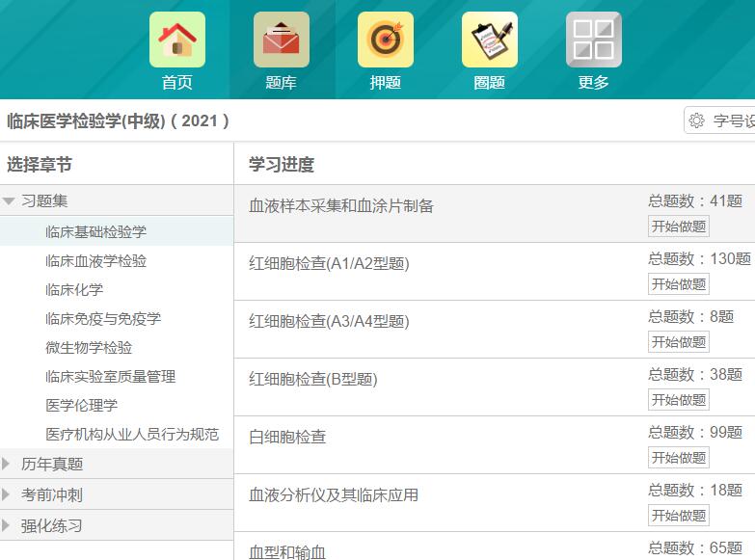The width and height of the screenshot is (755, 560).
Task: Click the 血型和输血 title
Action: tap(287, 552)
